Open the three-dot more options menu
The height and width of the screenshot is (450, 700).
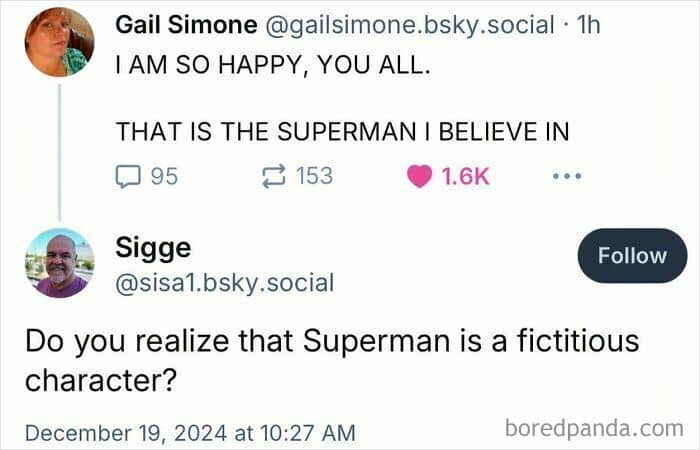click(566, 177)
